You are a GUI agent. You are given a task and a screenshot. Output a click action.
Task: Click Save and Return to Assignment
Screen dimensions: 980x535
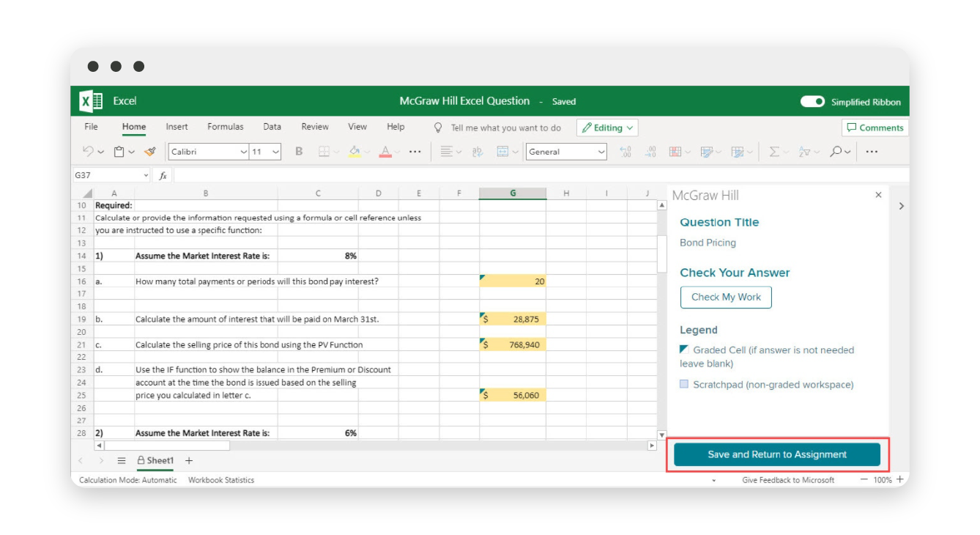[776, 454]
